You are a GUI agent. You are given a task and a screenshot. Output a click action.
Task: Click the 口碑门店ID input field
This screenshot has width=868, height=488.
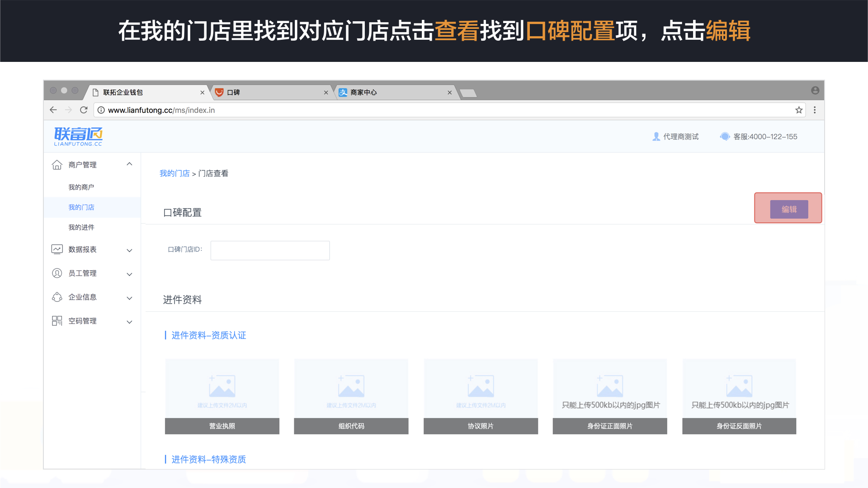click(x=270, y=250)
